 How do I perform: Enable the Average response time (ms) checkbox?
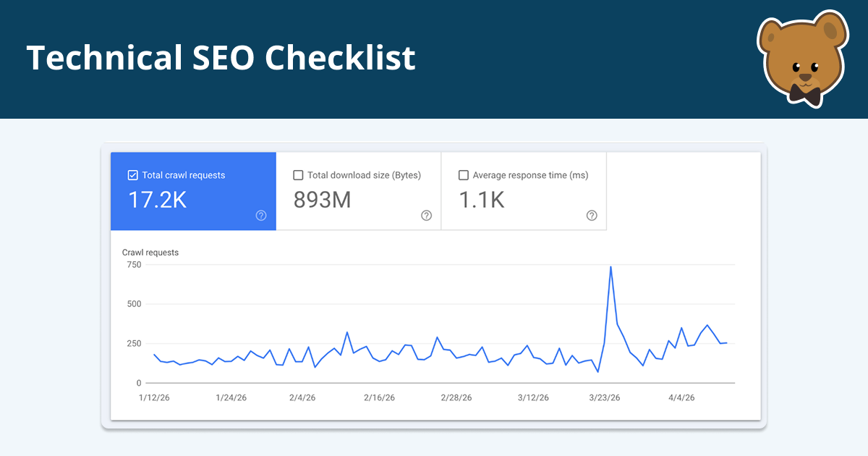click(463, 174)
